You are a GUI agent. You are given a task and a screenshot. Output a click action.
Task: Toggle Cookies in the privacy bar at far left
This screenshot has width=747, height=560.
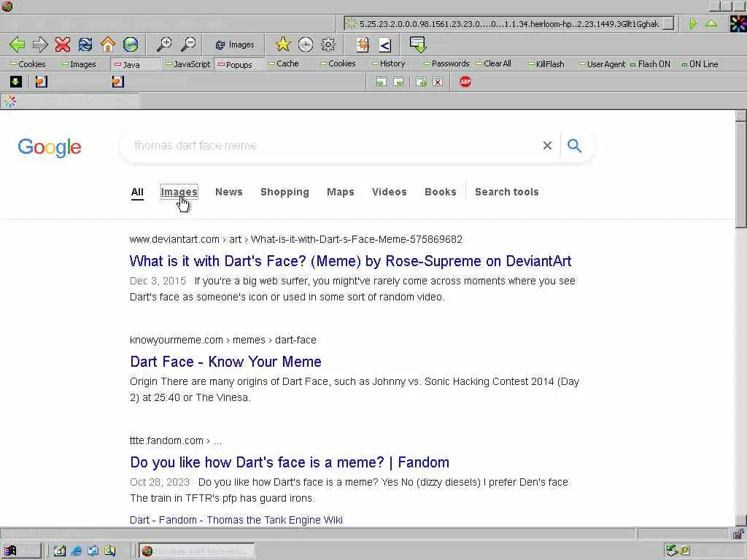pyautogui.click(x=28, y=64)
